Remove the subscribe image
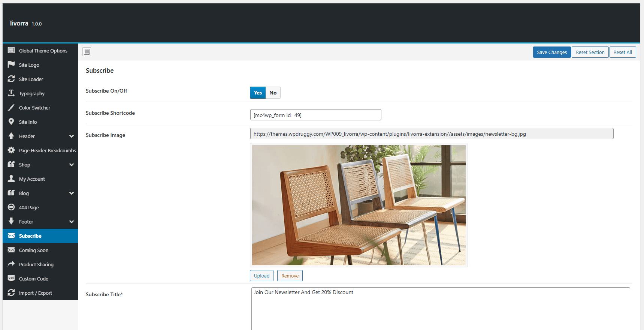Viewport: 644px width, 330px height. (x=290, y=276)
